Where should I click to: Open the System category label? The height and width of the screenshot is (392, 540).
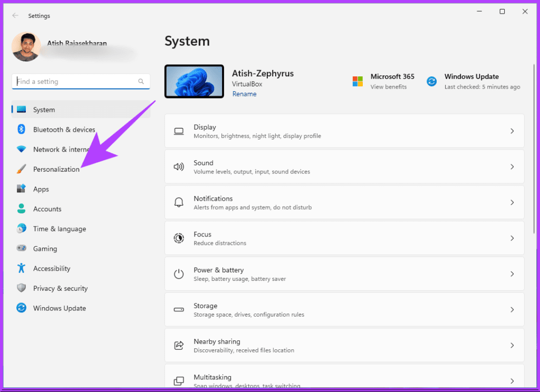44,110
